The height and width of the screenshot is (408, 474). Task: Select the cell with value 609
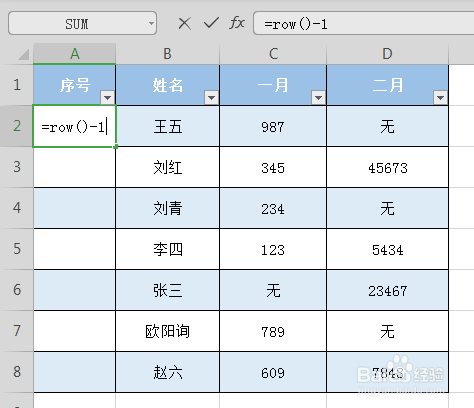273,372
